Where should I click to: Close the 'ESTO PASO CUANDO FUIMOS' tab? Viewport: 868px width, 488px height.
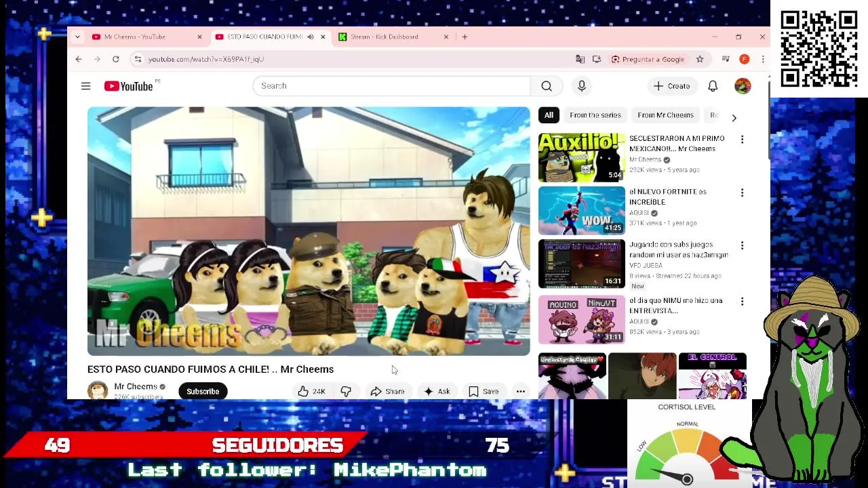323,37
